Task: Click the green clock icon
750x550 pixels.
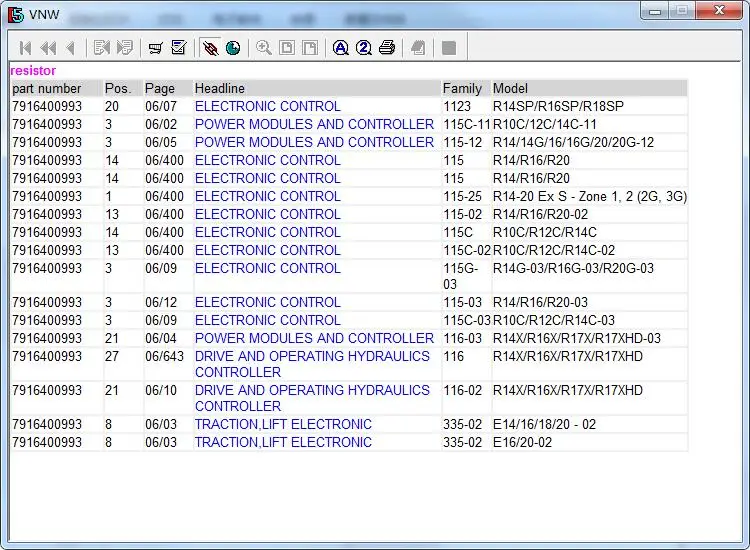Action: 233,48
